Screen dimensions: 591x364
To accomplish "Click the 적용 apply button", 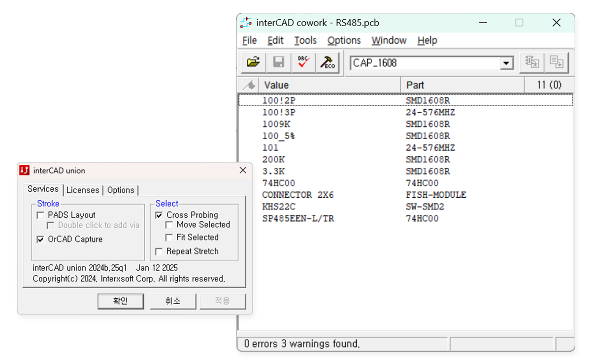I will click(x=223, y=301).
